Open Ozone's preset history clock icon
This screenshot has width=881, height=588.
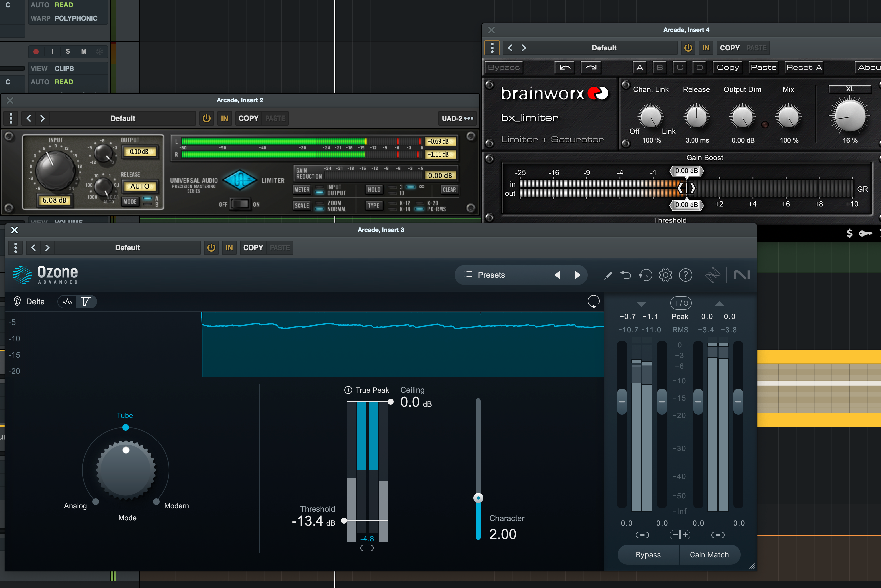[x=645, y=275]
